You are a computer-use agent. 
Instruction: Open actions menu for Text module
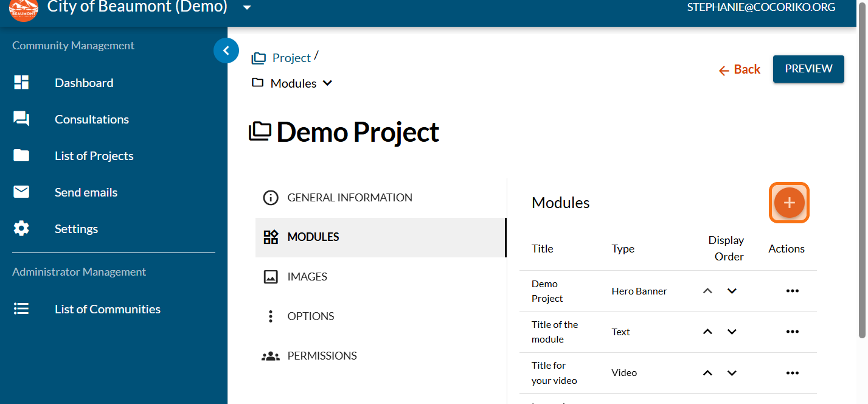[x=792, y=332]
